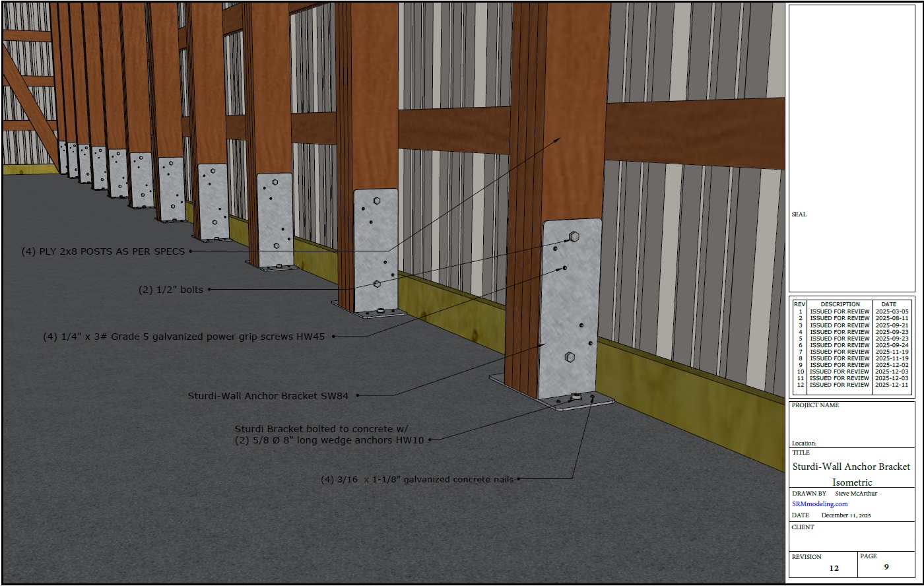Click the "(4) PLY 2x8 POSTS AS PER SPECS" label

103,251
